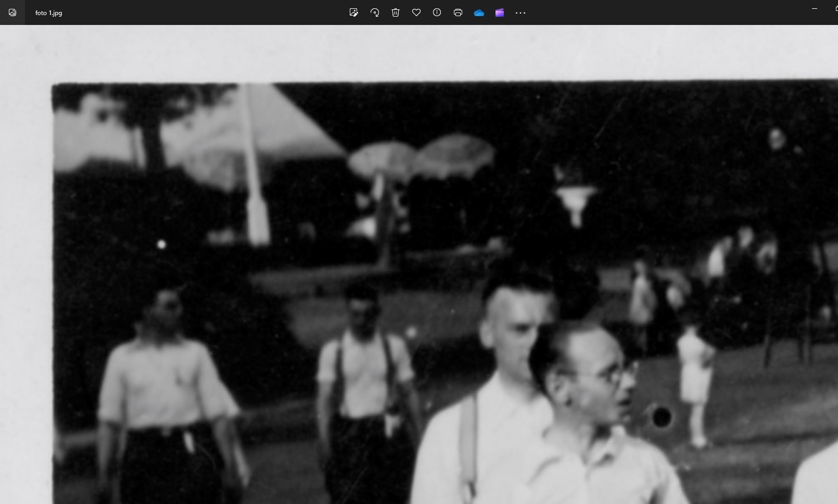Click the Photos app icon in title bar
This screenshot has height=504, width=838.
(x=12, y=12)
